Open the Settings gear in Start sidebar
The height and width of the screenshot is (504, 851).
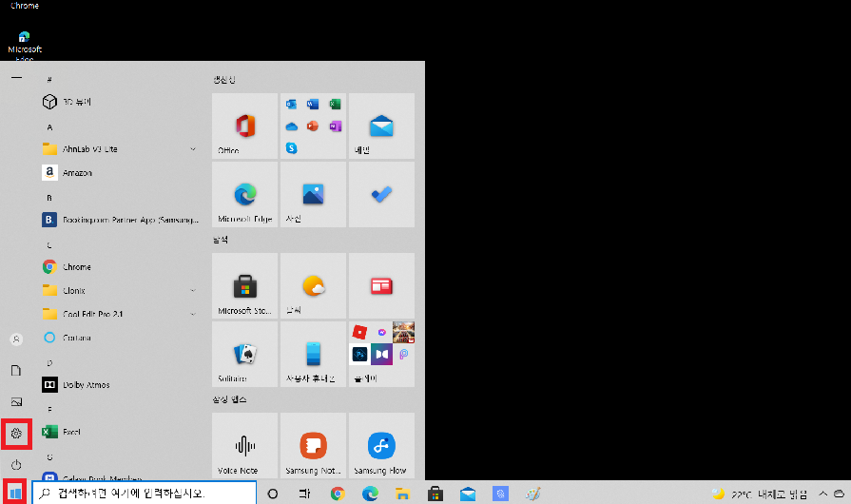[16, 434]
